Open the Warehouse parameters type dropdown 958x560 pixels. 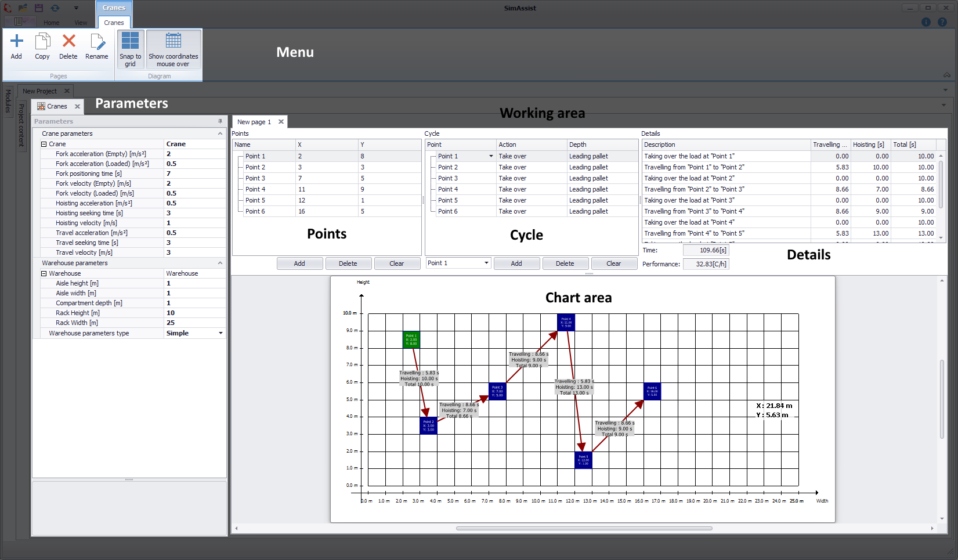(x=220, y=333)
